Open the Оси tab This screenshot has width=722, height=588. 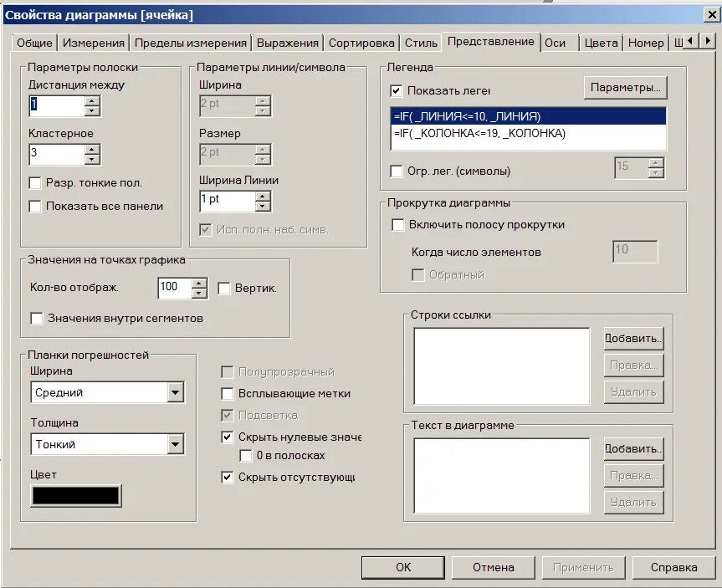pos(555,43)
